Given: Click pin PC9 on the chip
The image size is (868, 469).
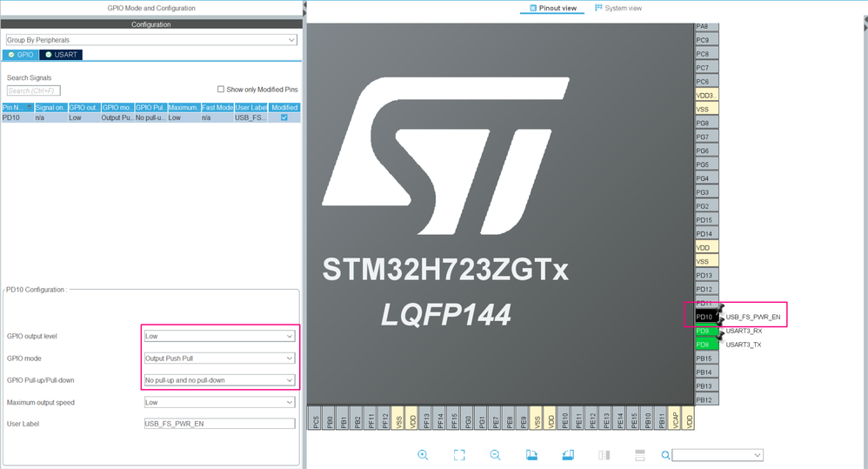Looking at the screenshot, I should point(706,40).
